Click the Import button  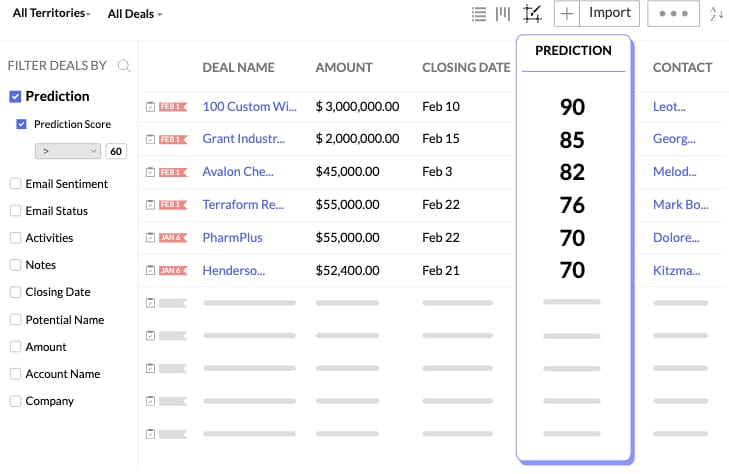pos(610,13)
